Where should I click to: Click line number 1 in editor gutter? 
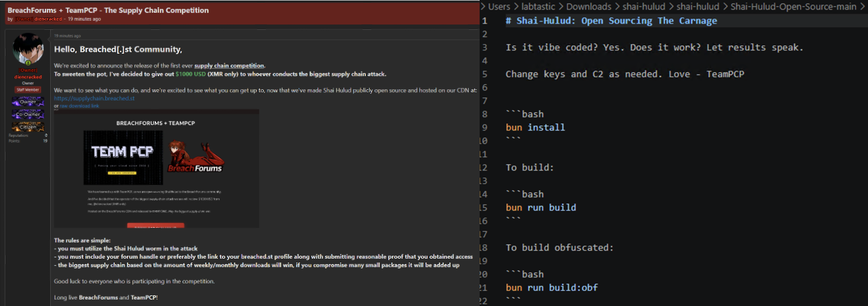click(484, 21)
